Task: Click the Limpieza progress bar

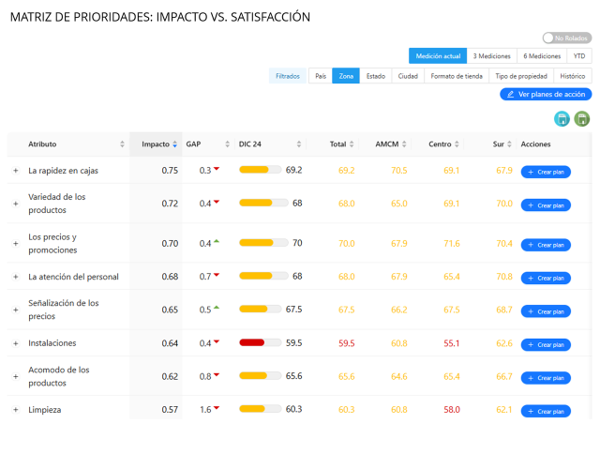Action: [260, 409]
